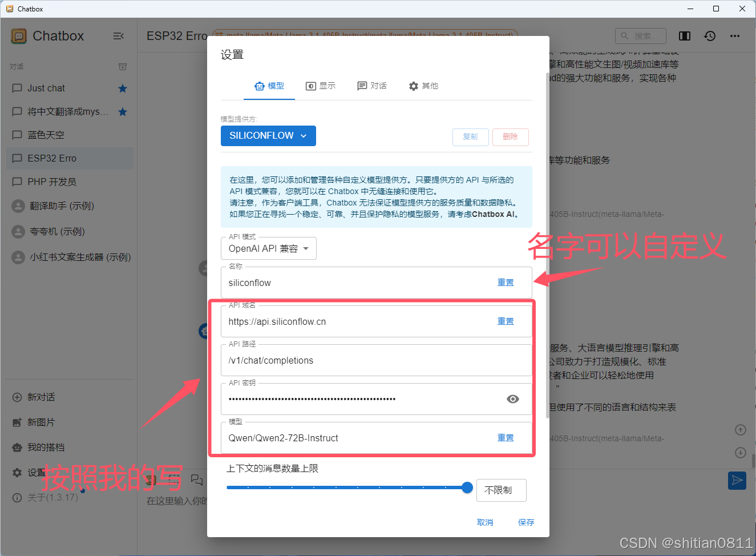Click the 删除 delete provider button
The height and width of the screenshot is (556, 756).
tap(511, 137)
